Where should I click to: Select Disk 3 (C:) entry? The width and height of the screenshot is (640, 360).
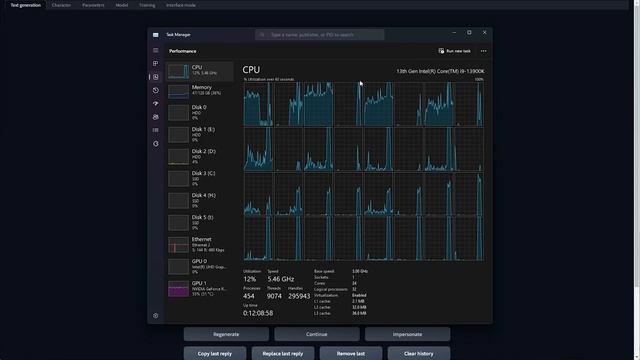(x=200, y=178)
